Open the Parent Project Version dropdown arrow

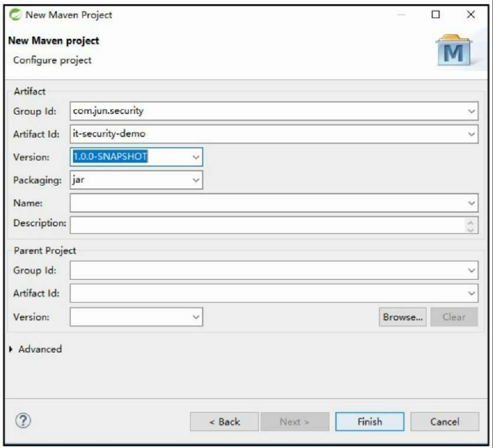pos(196,317)
